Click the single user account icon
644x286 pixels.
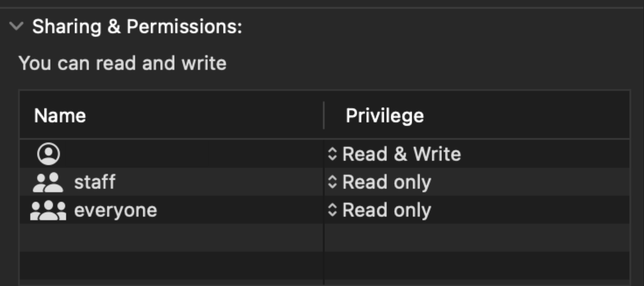(x=48, y=154)
